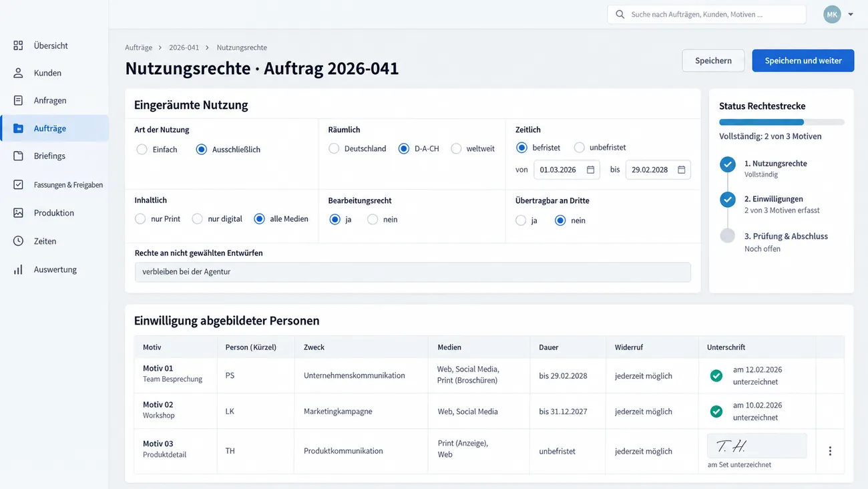The height and width of the screenshot is (489, 868).
Task: Click the magnifier icon in search bar
Action: click(620, 14)
